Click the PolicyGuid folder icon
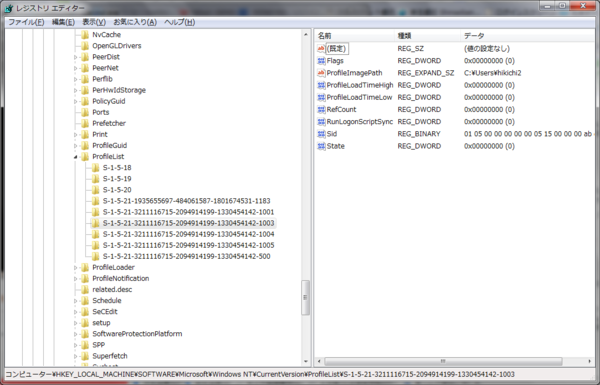The image size is (600, 385). click(x=85, y=101)
